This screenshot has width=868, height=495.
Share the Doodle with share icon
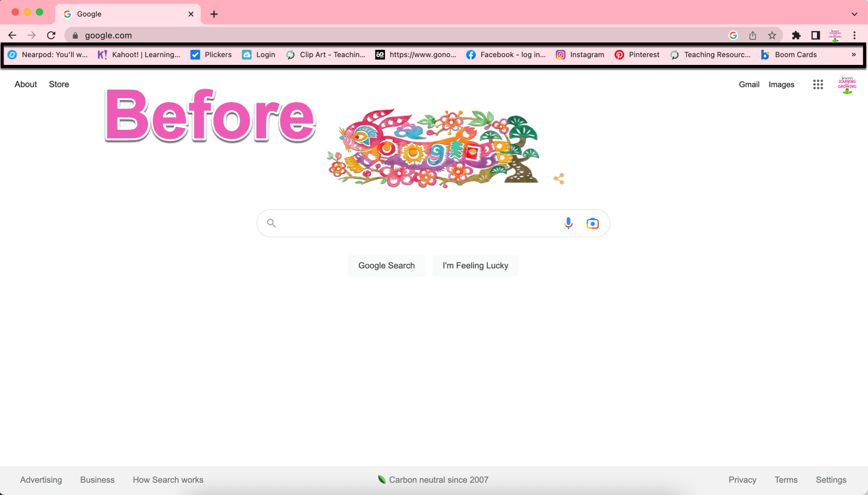coord(559,178)
